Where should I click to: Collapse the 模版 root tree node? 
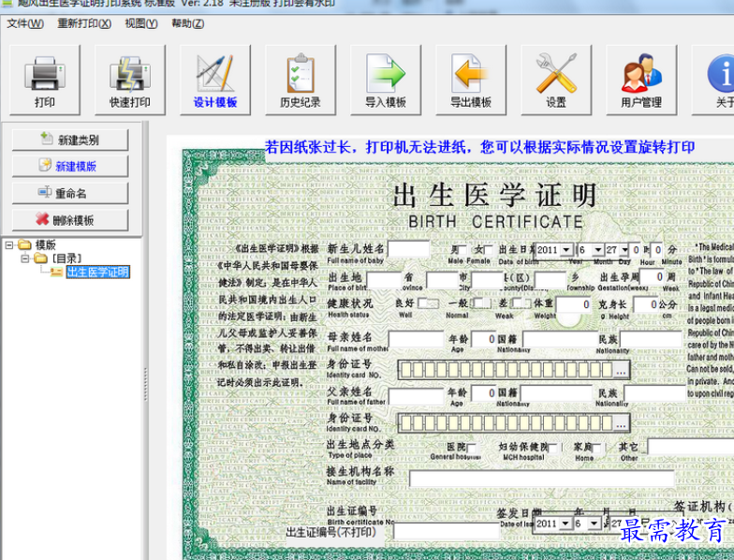[10, 245]
